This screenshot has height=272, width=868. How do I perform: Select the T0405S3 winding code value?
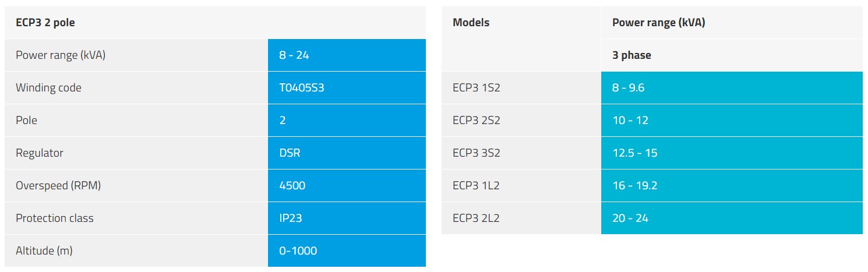point(301,88)
